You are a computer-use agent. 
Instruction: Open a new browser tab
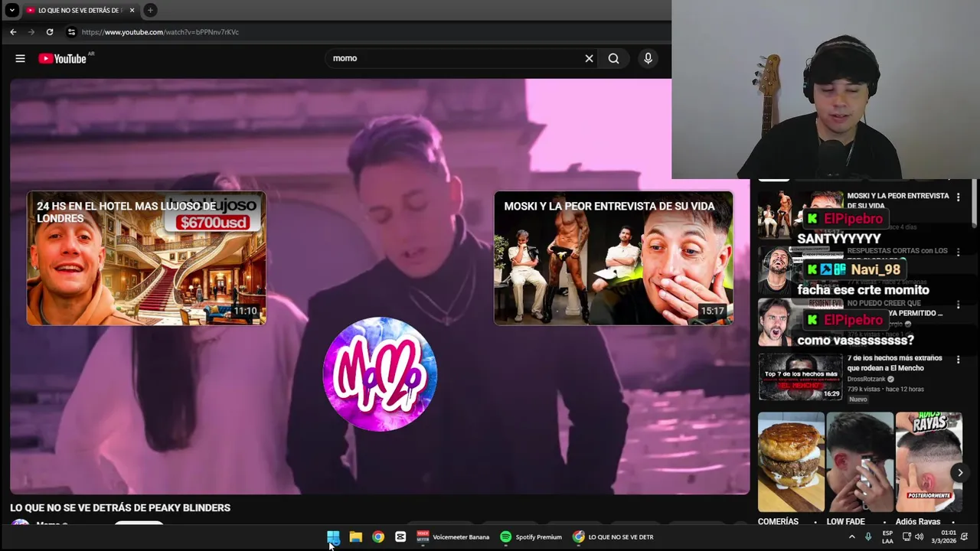150,10
